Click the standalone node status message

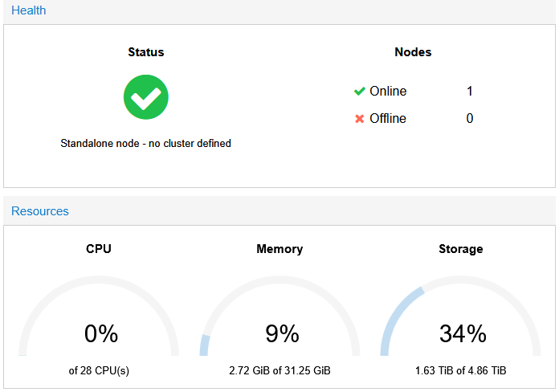[145, 144]
